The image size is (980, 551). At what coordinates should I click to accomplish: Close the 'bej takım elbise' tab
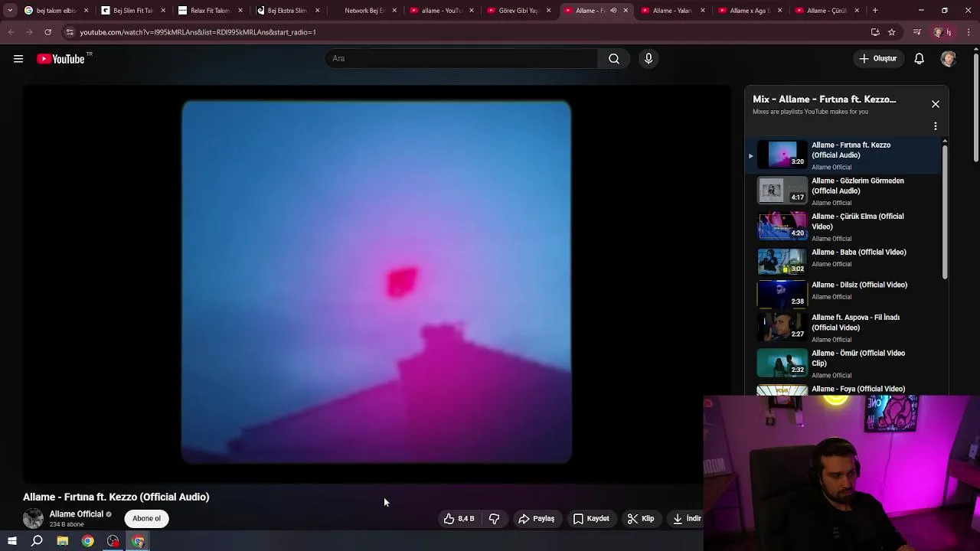pyautogui.click(x=86, y=11)
